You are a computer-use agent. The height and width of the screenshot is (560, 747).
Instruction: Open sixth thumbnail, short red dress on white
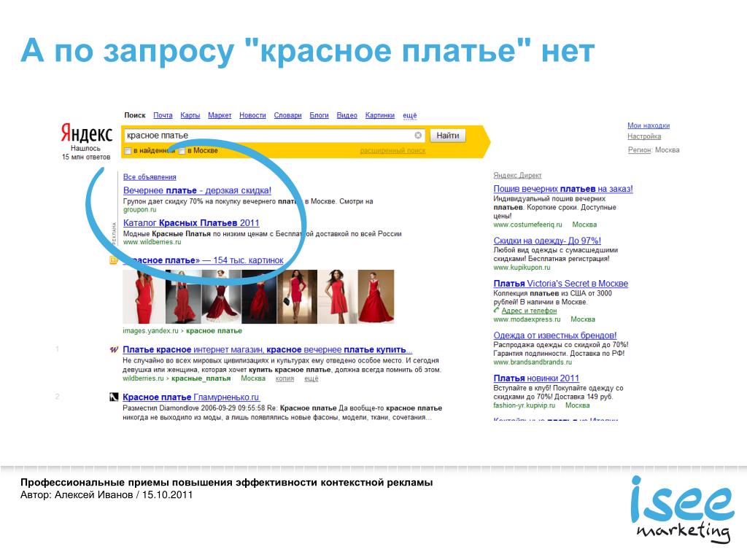pos(337,297)
